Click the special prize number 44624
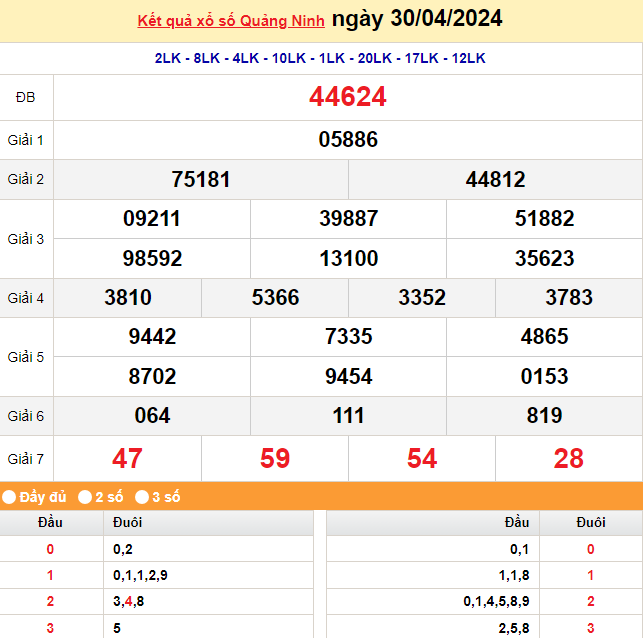Image resolution: width=643 pixels, height=638 pixels. pos(348,97)
